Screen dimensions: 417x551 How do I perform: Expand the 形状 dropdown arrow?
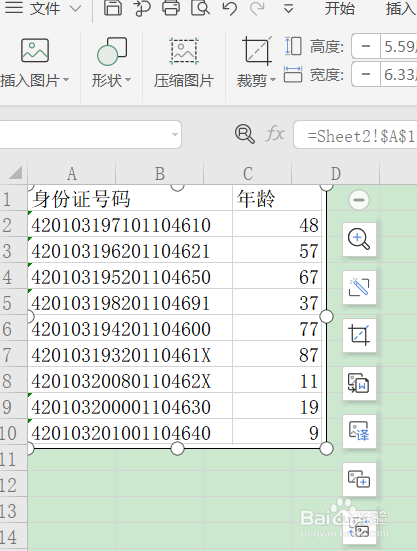128,80
